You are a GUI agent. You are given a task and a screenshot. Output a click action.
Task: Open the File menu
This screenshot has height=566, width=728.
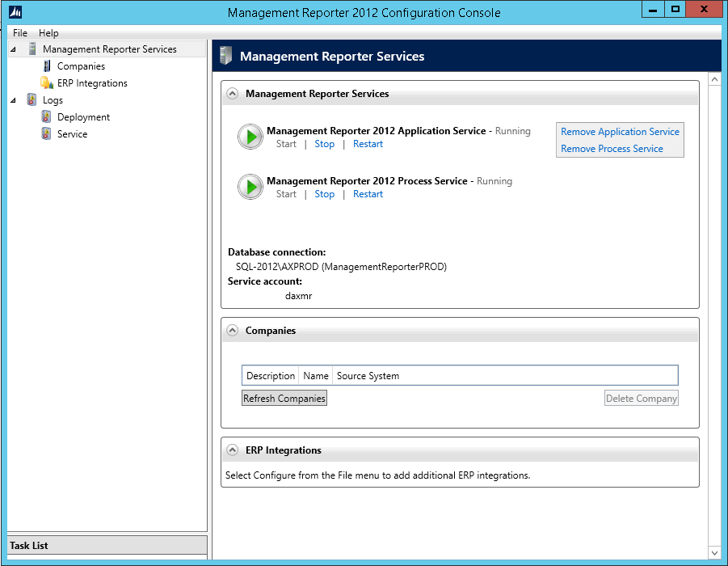click(x=20, y=33)
